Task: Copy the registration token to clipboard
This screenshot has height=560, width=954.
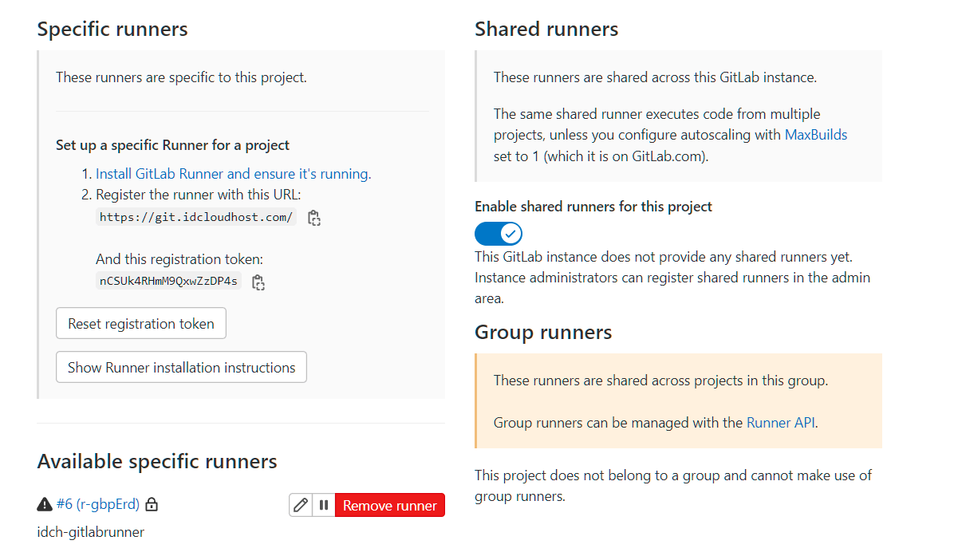Action: [x=258, y=282]
